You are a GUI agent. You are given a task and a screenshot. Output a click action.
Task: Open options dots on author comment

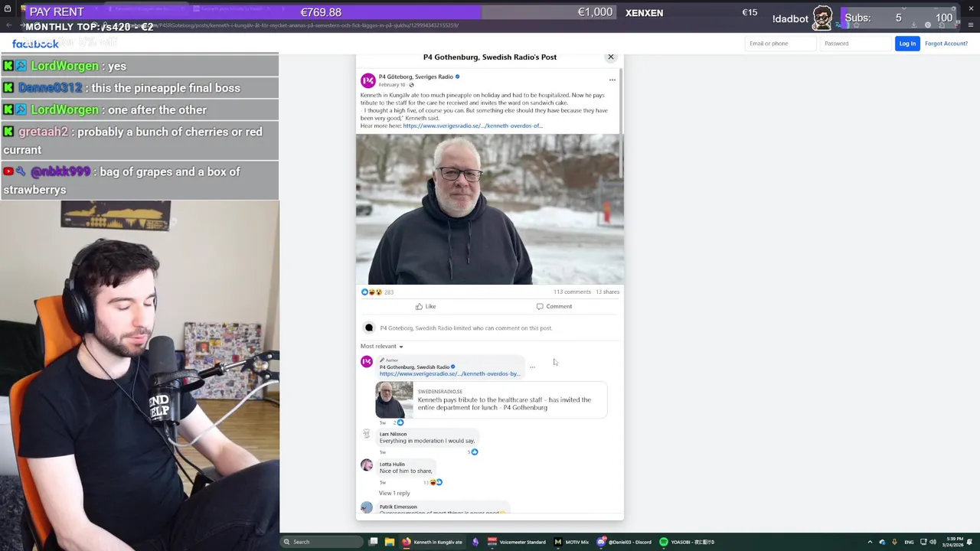(x=532, y=367)
